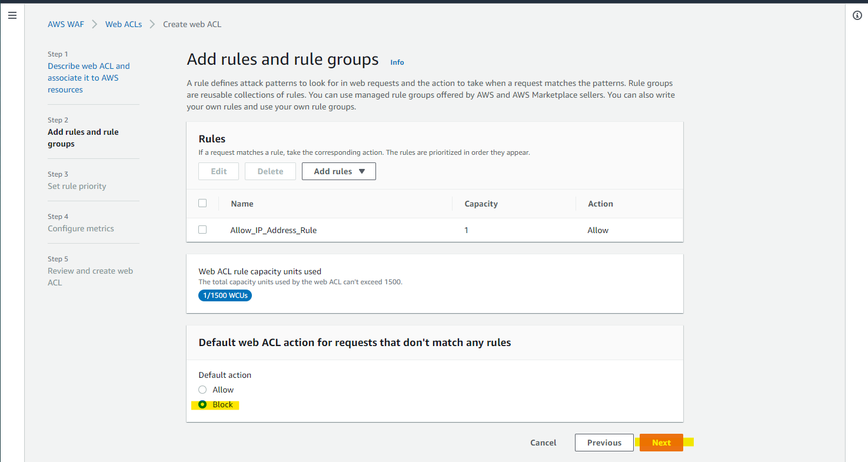This screenshot has width=868, height=462.
Task: Click the Next button
Action: pos(661,443)
